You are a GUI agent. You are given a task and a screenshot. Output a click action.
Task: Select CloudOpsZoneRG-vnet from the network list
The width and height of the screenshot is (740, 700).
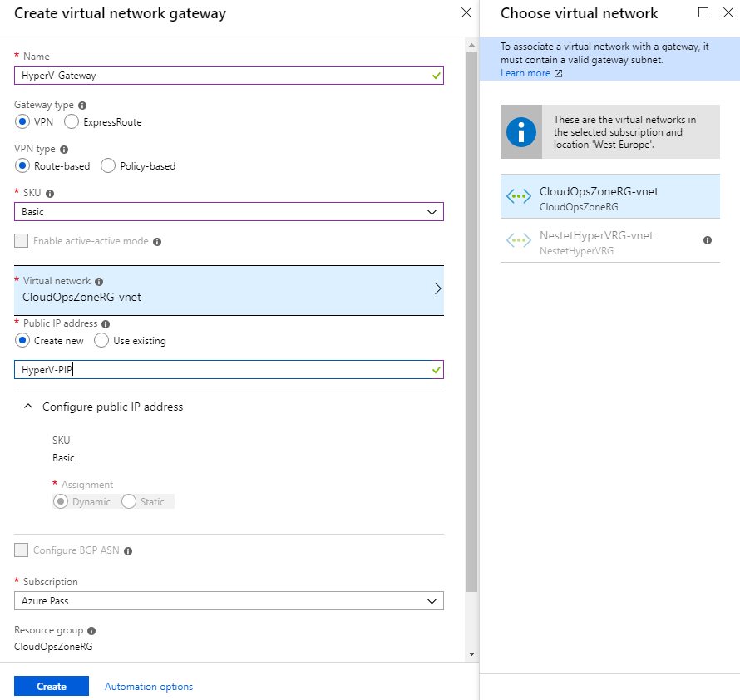coord(609,196)
